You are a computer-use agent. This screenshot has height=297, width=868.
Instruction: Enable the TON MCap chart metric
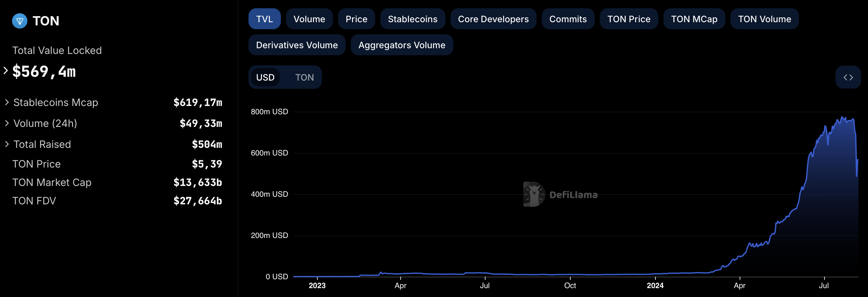click(694, 19)
